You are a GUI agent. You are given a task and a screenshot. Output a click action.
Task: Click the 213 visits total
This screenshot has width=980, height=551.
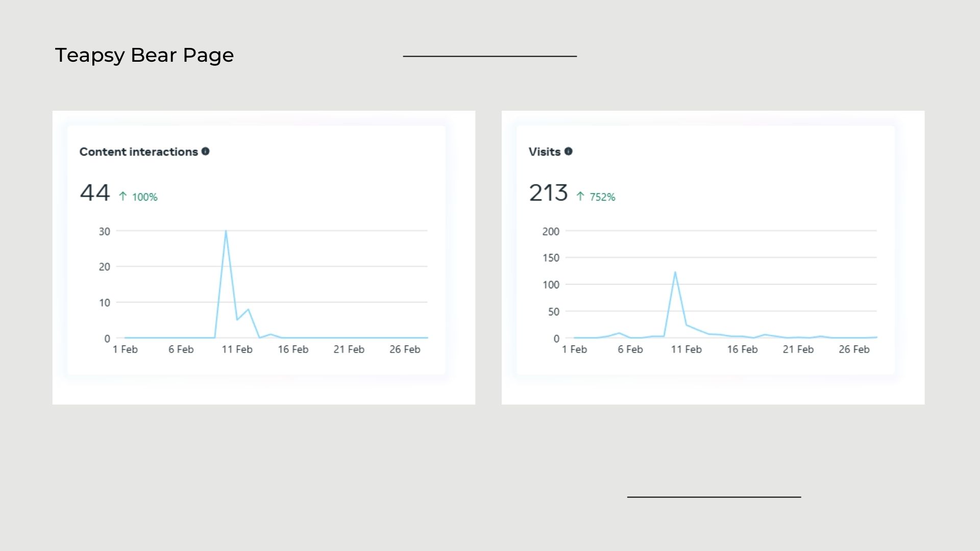pyautogui.click(x=548, y=193)
